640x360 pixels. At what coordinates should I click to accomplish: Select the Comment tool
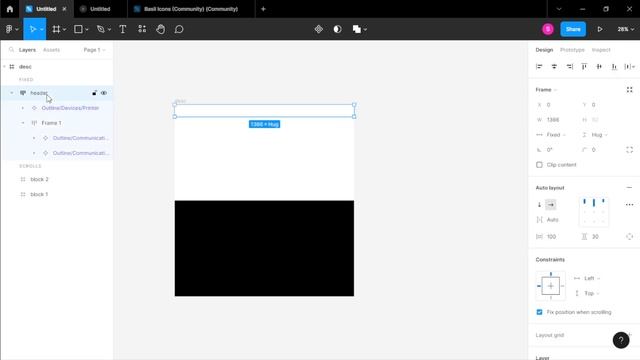[179, 29]
